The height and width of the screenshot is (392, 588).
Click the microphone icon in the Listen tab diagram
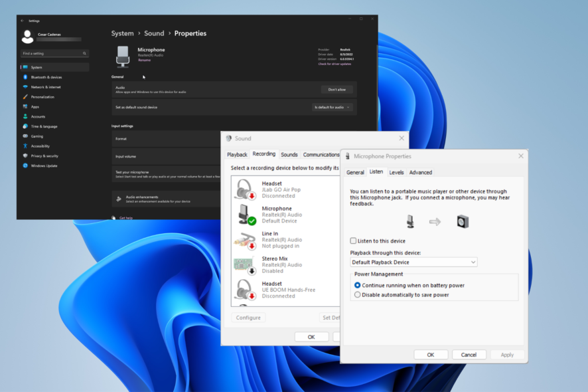pos(410,221)
